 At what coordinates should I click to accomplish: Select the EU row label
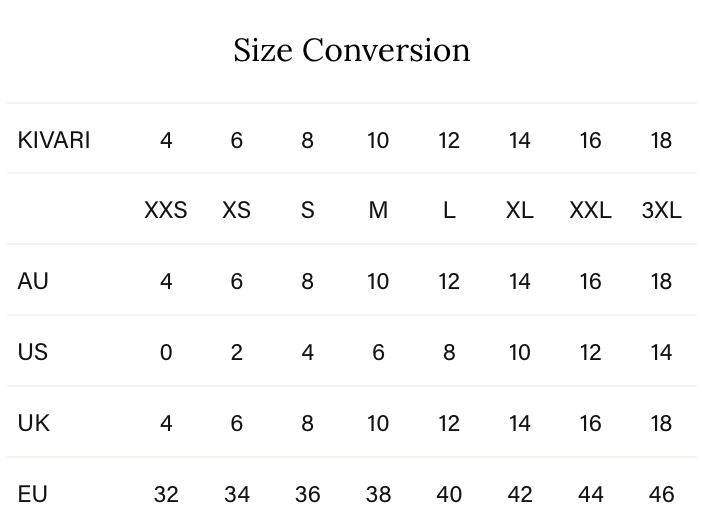[x=33, y=494]
